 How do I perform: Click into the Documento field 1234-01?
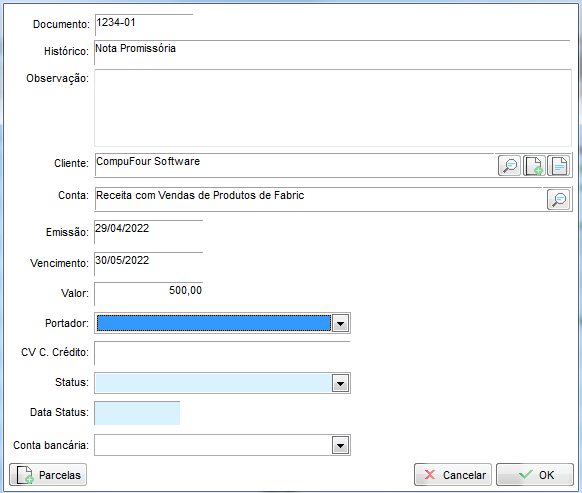[144, 25]
